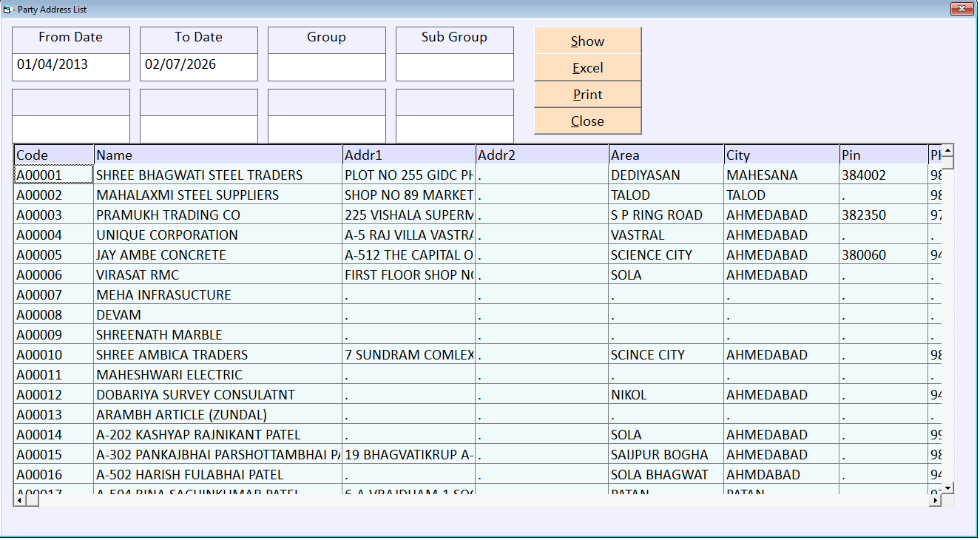Click the Print button
Screen dimensions: 980x540
587,95
